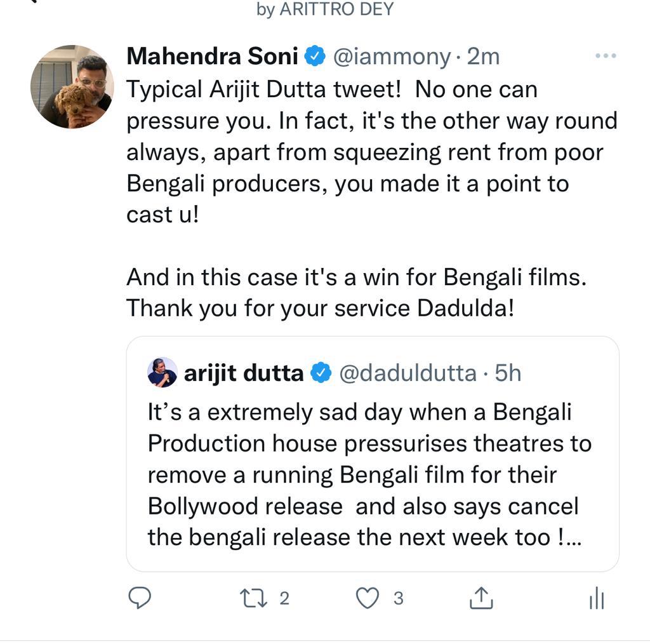Select the main tweet text body

(372, 199)
